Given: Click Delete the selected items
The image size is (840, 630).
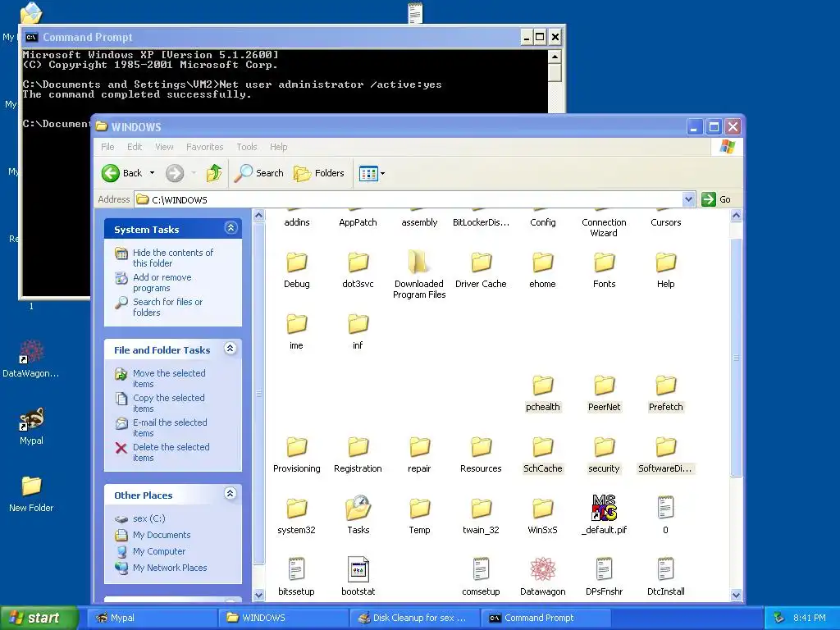Looking at the screenshot, I should [x=171, y=452].
